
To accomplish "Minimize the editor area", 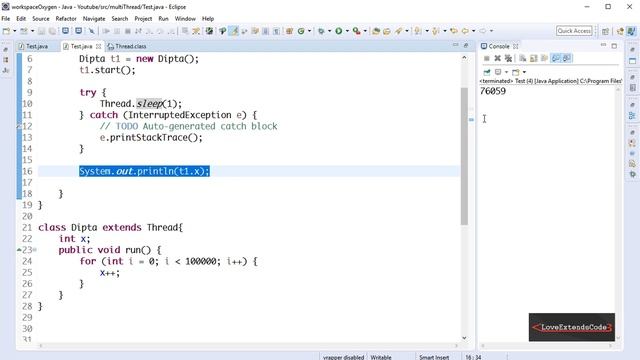I will click(456, 45).
